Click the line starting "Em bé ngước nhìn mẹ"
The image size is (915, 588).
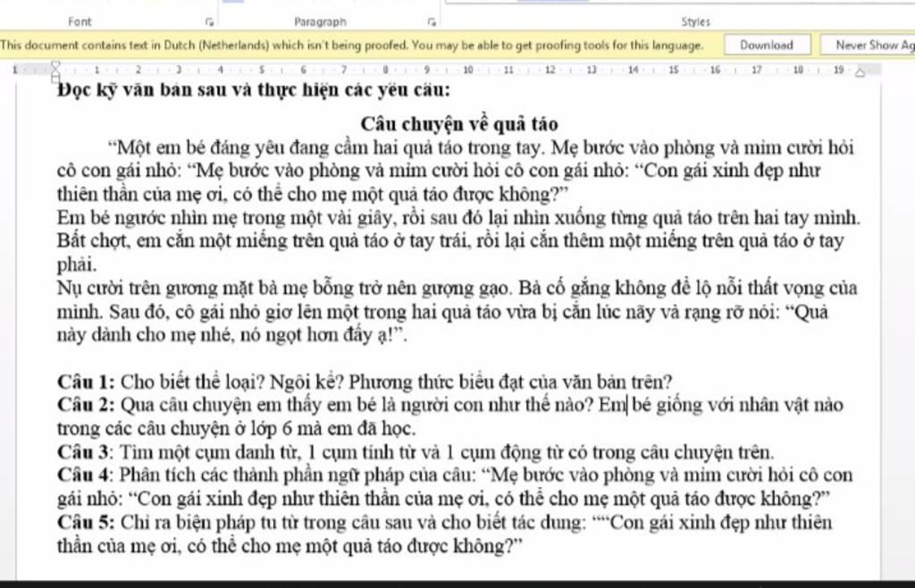(x=458, y=218)
